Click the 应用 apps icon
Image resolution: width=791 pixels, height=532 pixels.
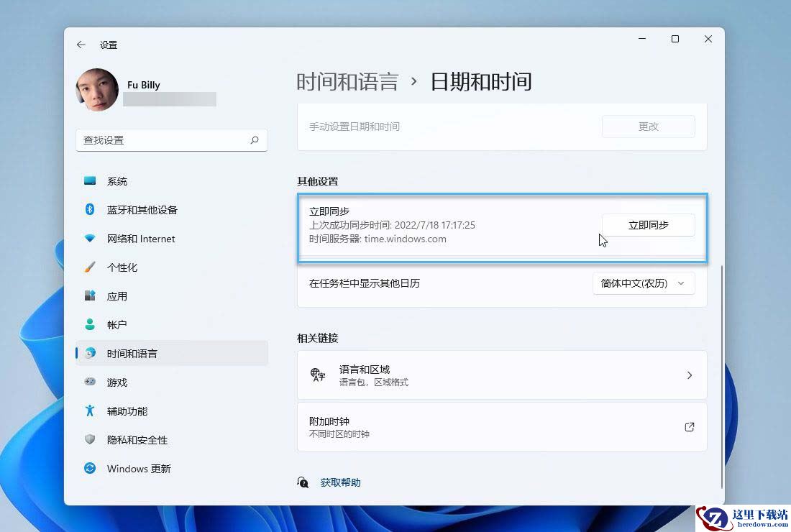pos(90,295)
